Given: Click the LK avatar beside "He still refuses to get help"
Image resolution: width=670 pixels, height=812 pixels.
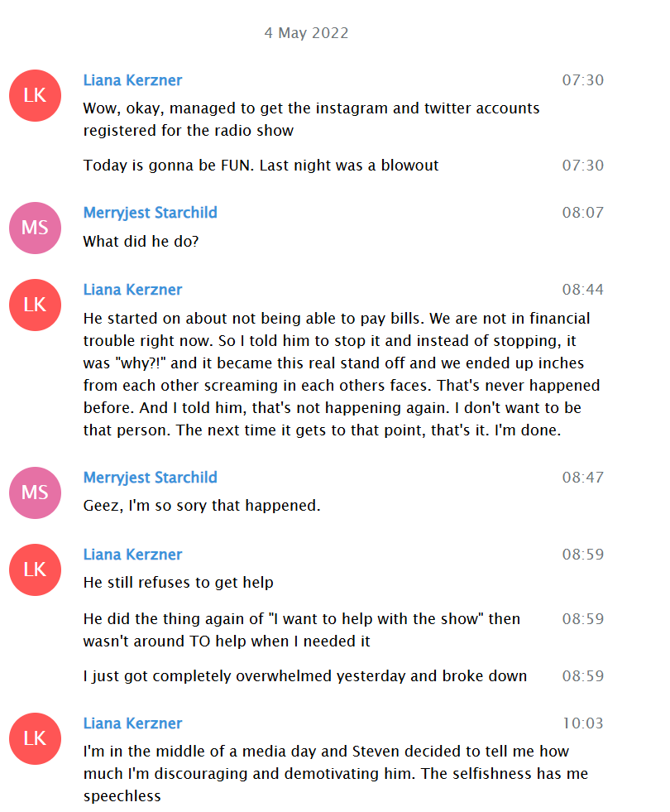Looking at the screenshot, I should 36,569.
